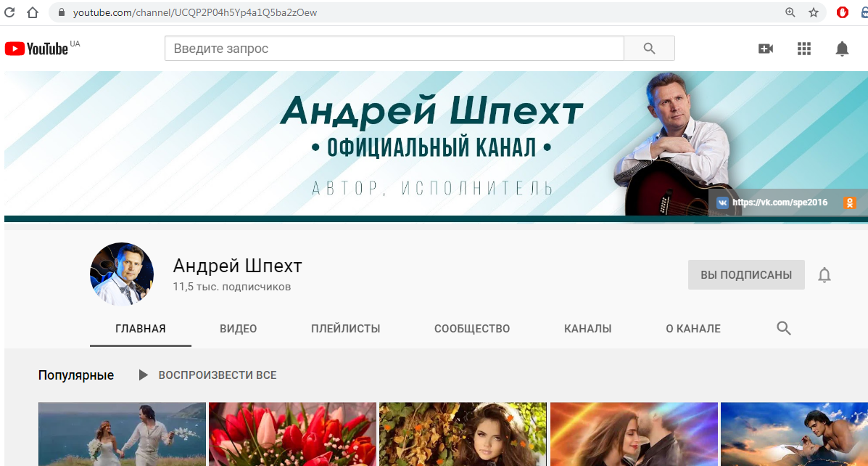
Task: Open the channel's search icon
Action: pyautogui.click(x=783, y=328)
